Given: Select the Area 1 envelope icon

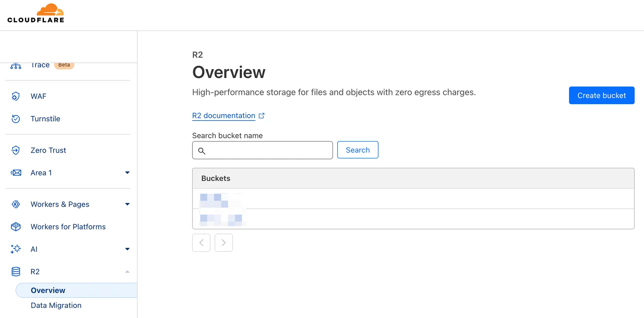Looking at the screenshot, I should point(15,172).
